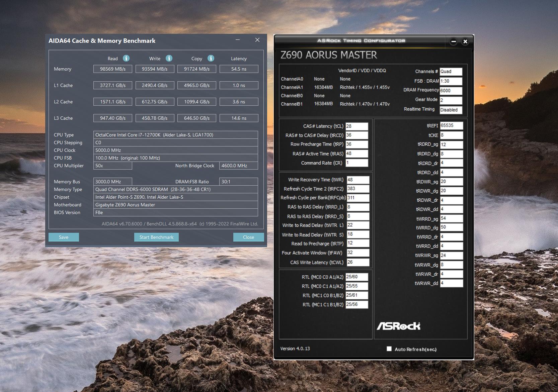Click the Memory Type value in AIDA64
The image size is (558, 392).
pos(176,189)
